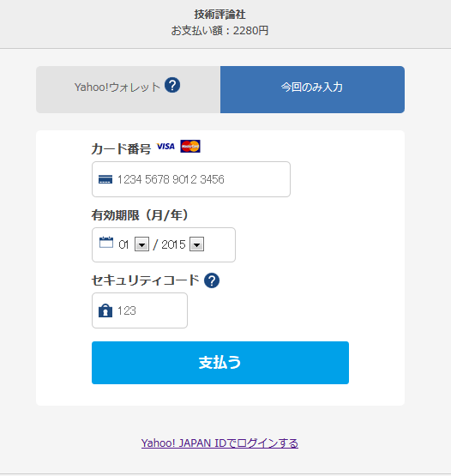
Task: Click the MasterCard logo icon
Action: [x=190, y=147]
